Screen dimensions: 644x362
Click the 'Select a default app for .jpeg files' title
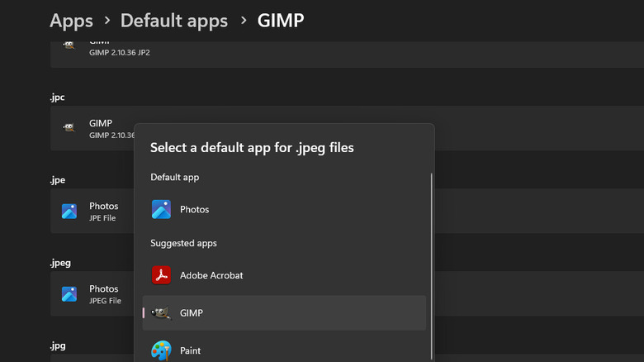pyautogui.click(x=252, y=148)
